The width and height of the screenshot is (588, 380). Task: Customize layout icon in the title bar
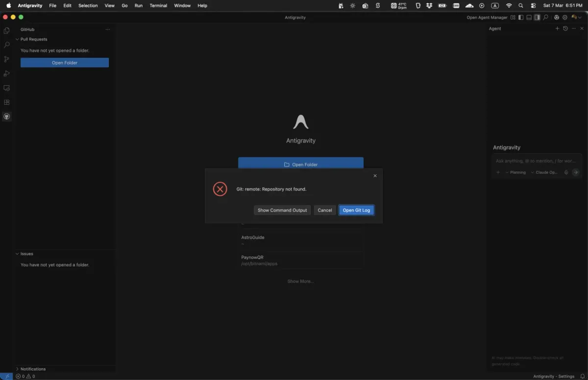(513, 18)
